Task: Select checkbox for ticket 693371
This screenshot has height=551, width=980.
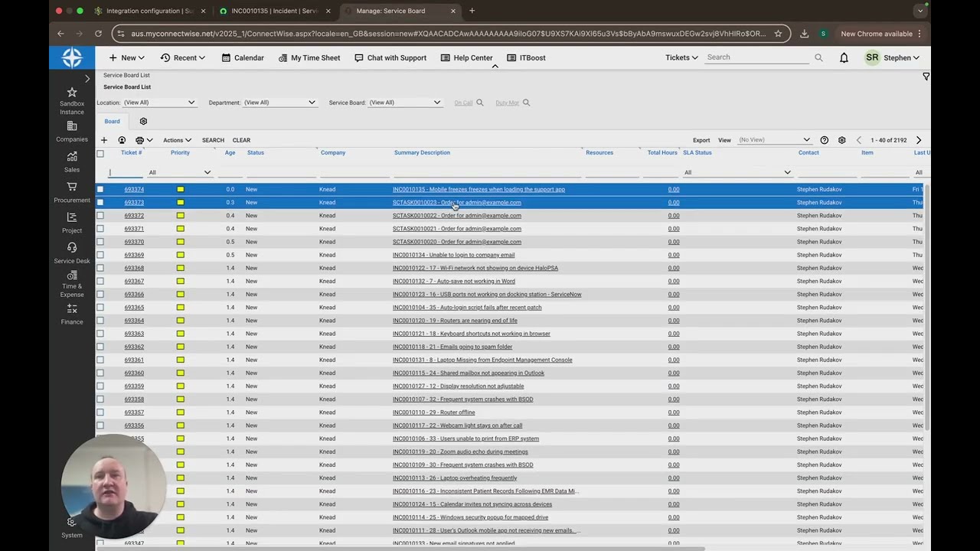Action: click(x=100, y=229)
